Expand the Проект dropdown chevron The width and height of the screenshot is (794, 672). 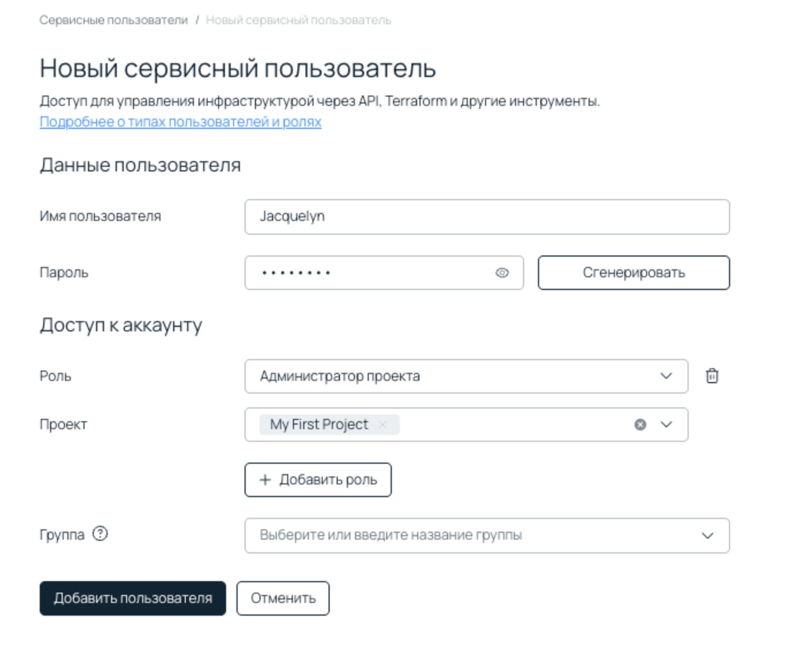[666, 425]
